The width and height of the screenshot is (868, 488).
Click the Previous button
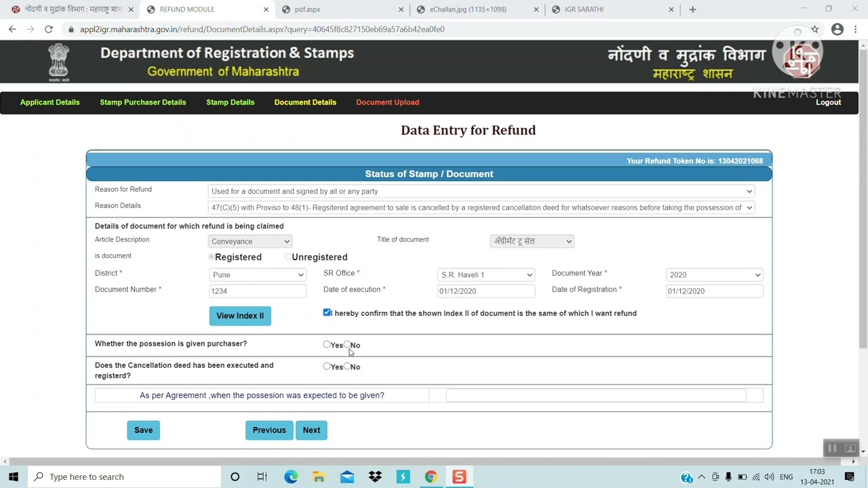tap(269, 430)
